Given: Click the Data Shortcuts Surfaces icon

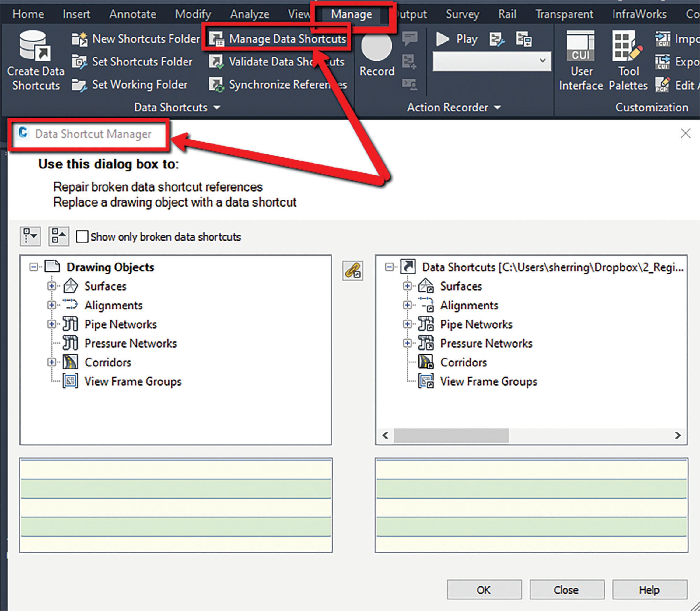Looking at the screenshot, I should tap(426, 286).
